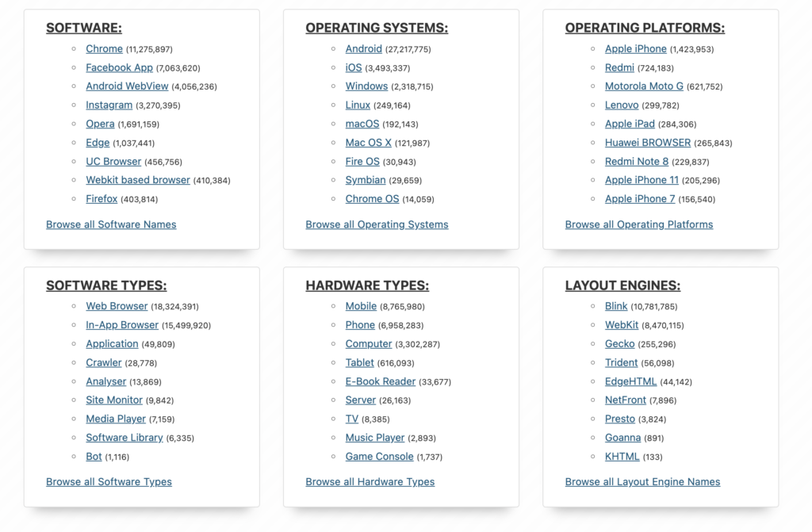Open UC Browser link
The width and height of the screenshot is (812, 532).
click(113, 161)
